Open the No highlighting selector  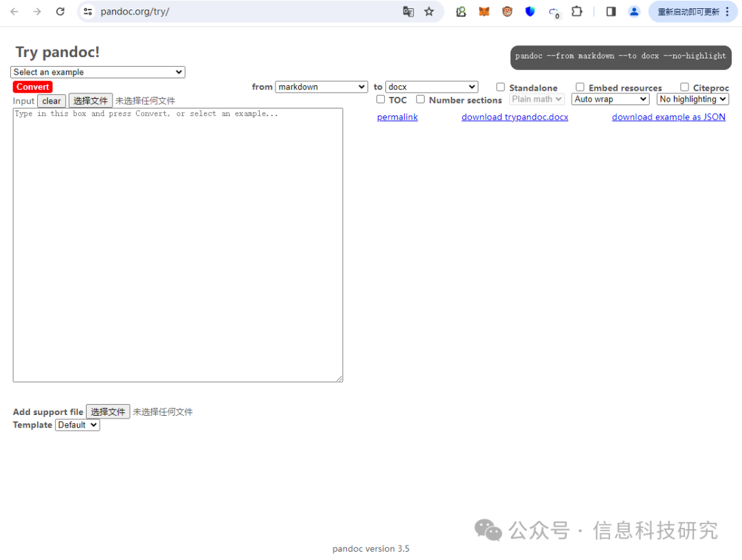coord(693,99)
